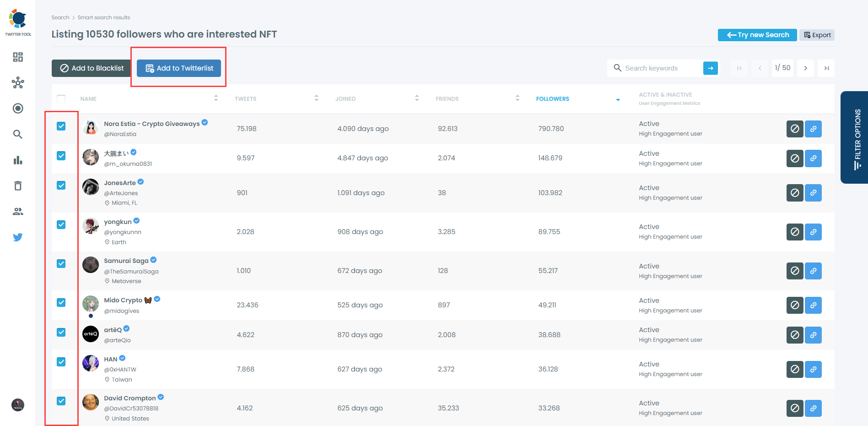868x426 pixels.
Task: Toggle the select-all checkbox in header
Action: (61, 99)
